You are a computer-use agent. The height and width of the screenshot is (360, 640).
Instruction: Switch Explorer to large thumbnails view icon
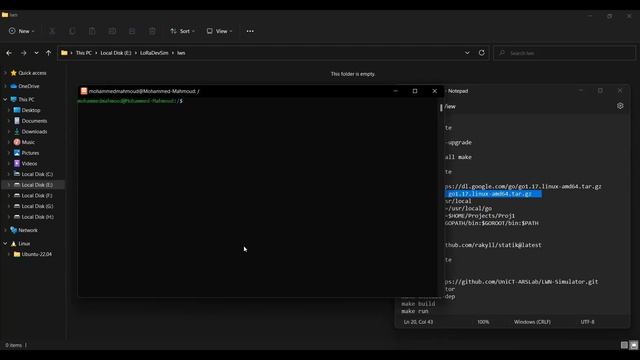[633, 345]
